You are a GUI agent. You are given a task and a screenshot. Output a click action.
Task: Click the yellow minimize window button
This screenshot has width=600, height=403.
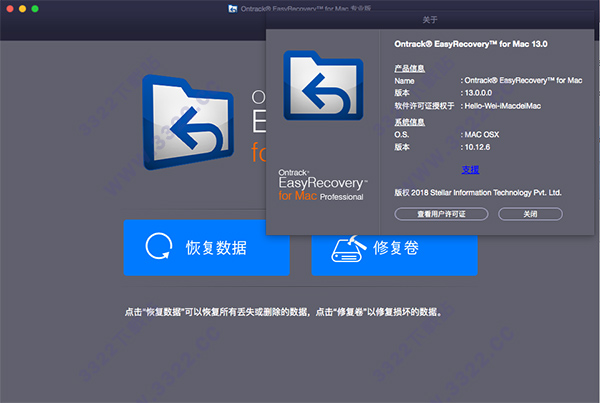tap(23, 8)
